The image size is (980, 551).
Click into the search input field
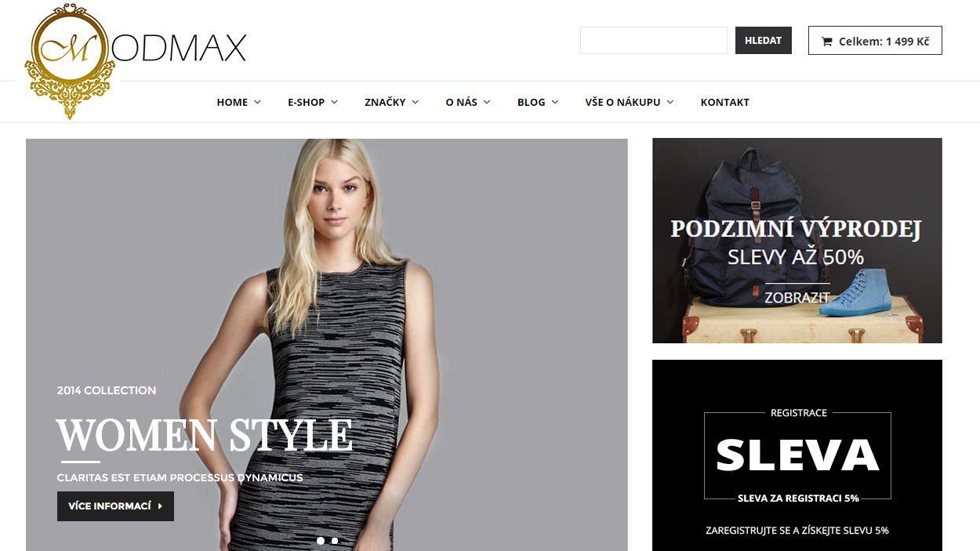tap(654, 41)
